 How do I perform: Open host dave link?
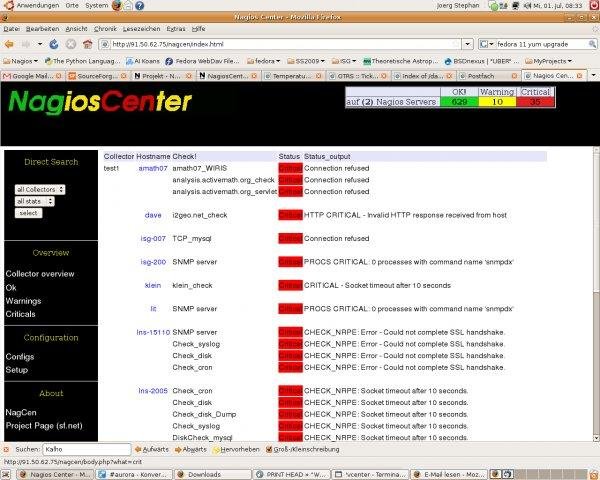[153, 215]
